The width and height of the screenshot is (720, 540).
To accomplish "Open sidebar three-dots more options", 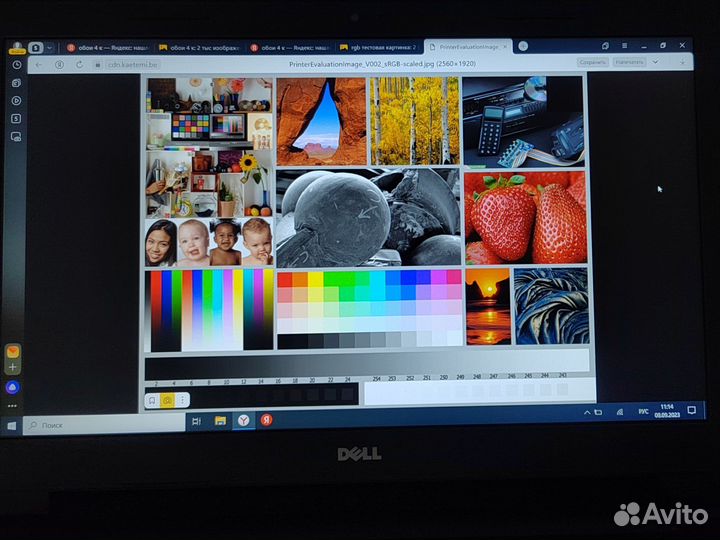I will pyautogui.click(x=12, y=406).
